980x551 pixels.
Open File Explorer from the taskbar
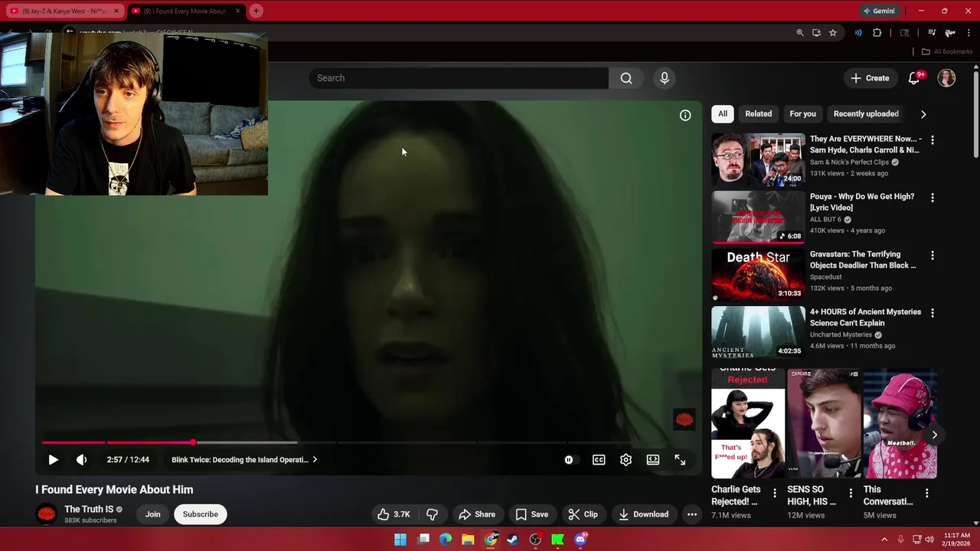click(x=468, y=540)
